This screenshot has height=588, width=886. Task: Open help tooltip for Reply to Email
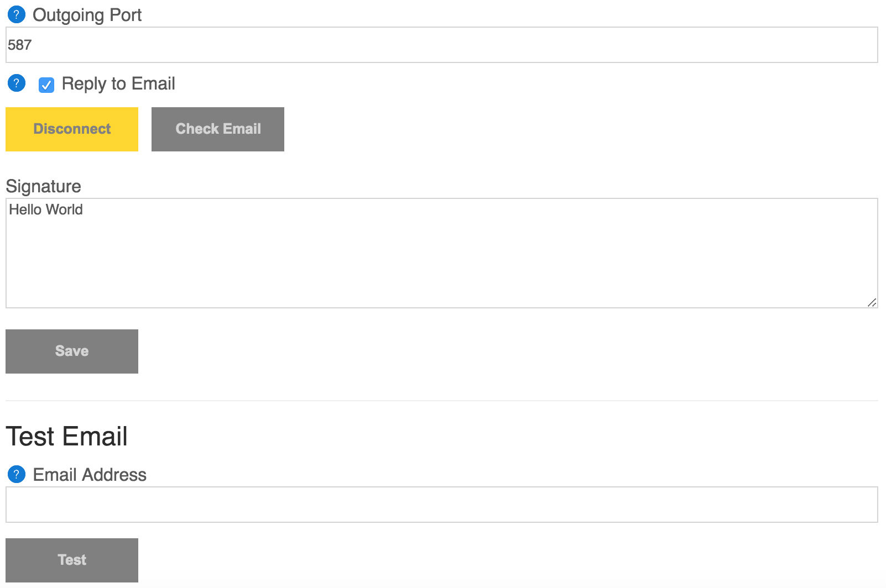pos(17,83)
